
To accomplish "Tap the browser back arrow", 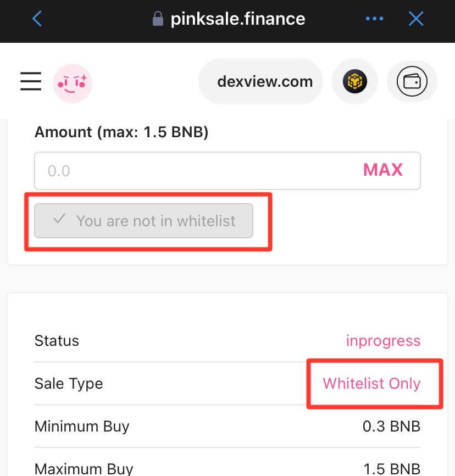I will 36,19.
